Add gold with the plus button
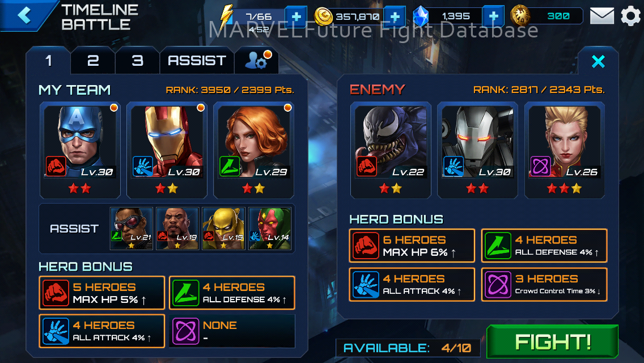Viewport: 644px width, 363px height. coord(395,17)
